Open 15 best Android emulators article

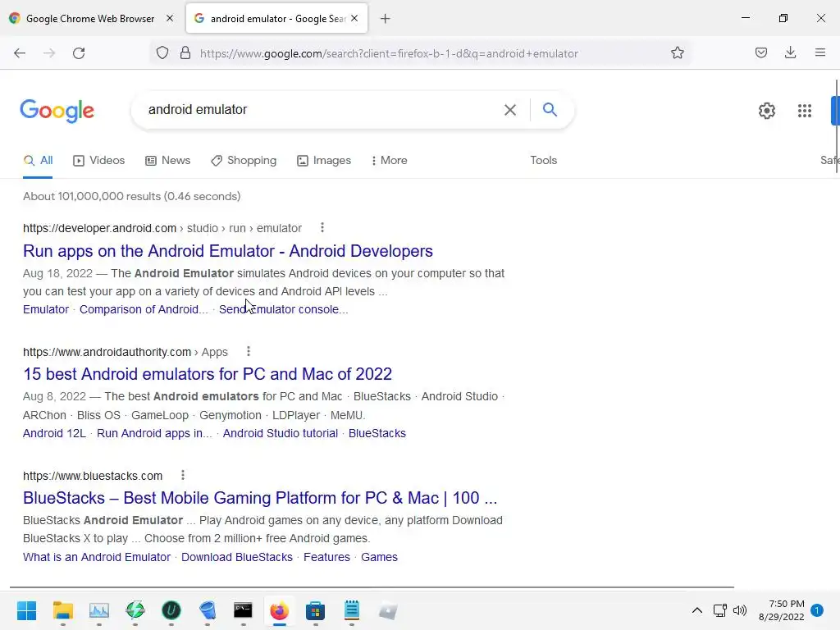pos(208,374)
